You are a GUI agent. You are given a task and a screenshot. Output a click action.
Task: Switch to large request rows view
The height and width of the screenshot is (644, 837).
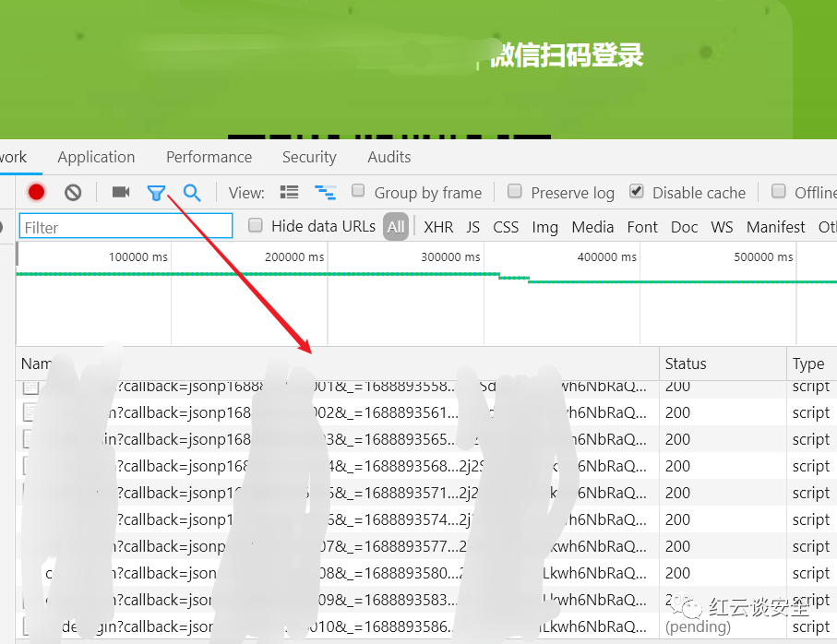(290, 192)
